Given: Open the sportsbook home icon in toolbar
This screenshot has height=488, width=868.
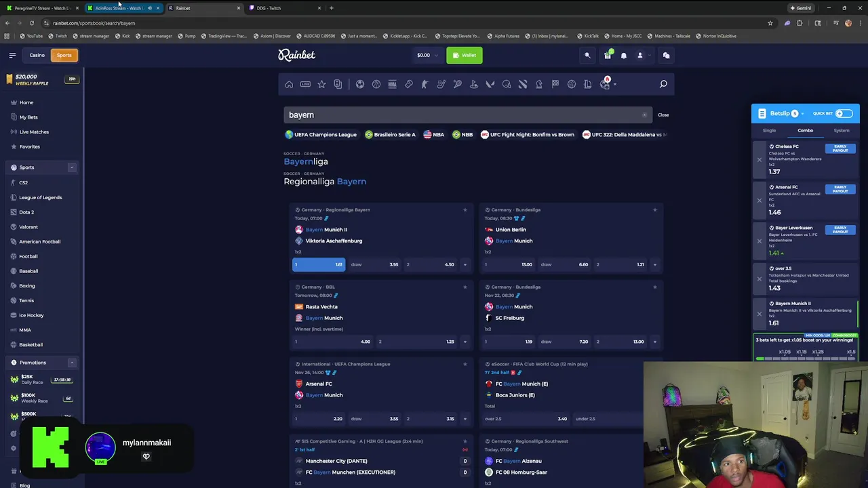Looking at the screenshot, I should [x=289, y=84].
